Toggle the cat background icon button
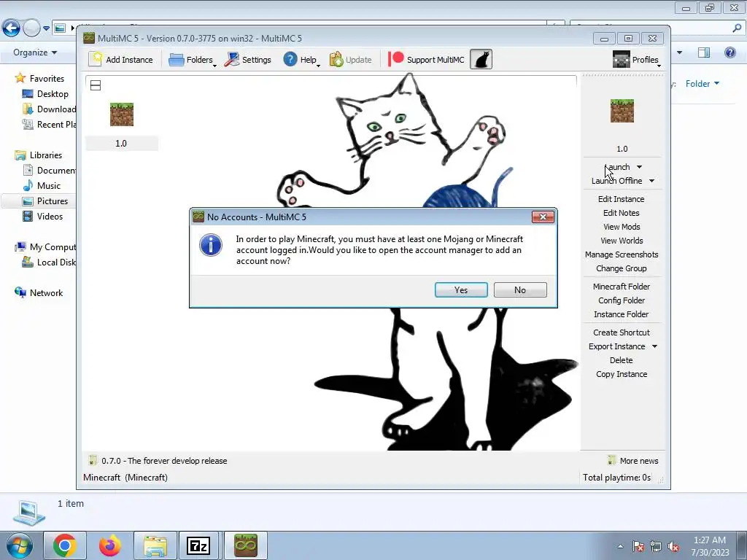 [481, 60]
